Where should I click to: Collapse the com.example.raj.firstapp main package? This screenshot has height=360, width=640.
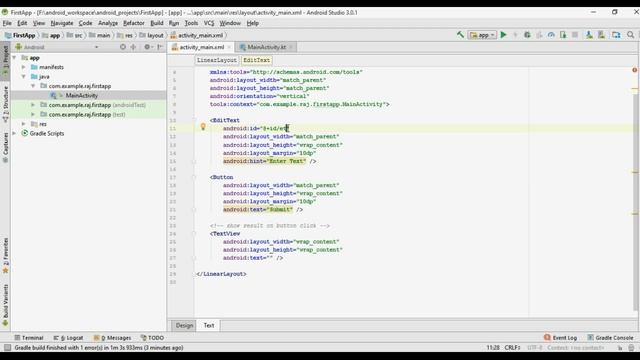pos(33,86)
